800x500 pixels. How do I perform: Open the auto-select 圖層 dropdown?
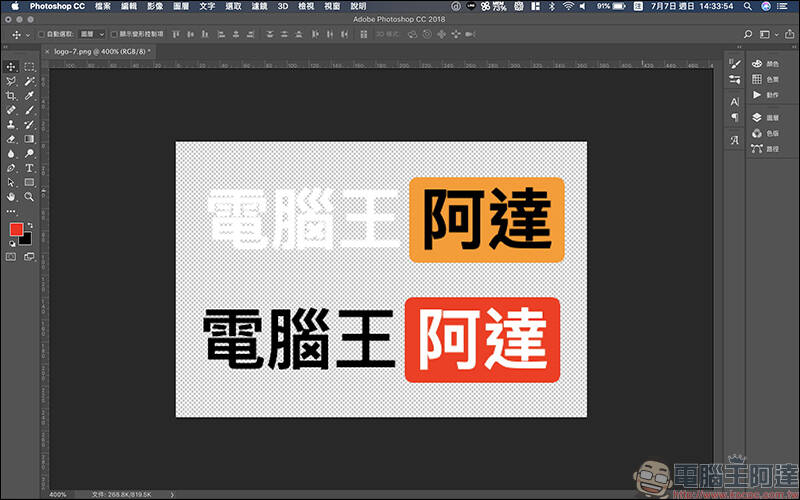click(92, 34)
